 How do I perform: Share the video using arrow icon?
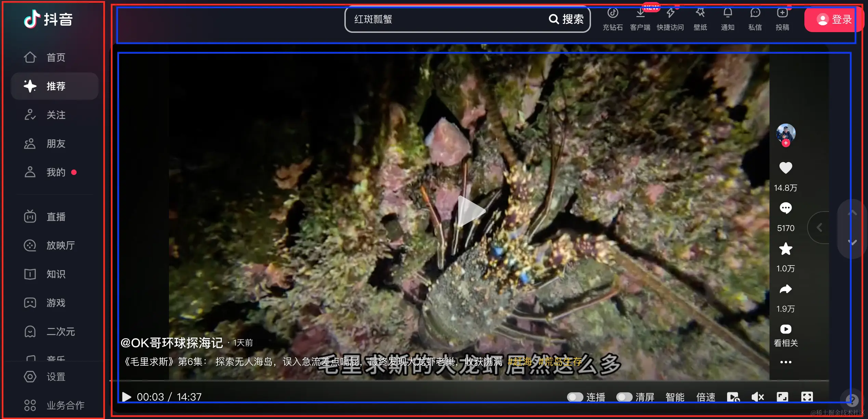tap(786, 289)
